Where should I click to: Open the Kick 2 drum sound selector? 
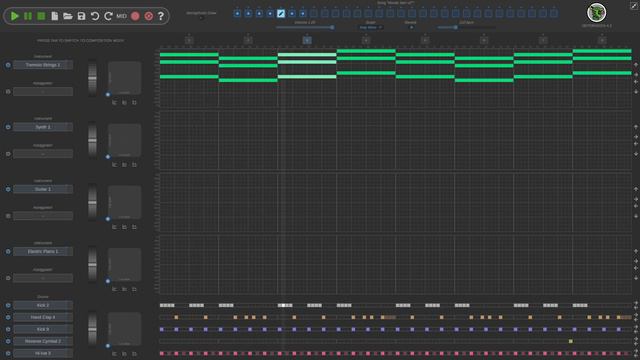pos(43,305)
